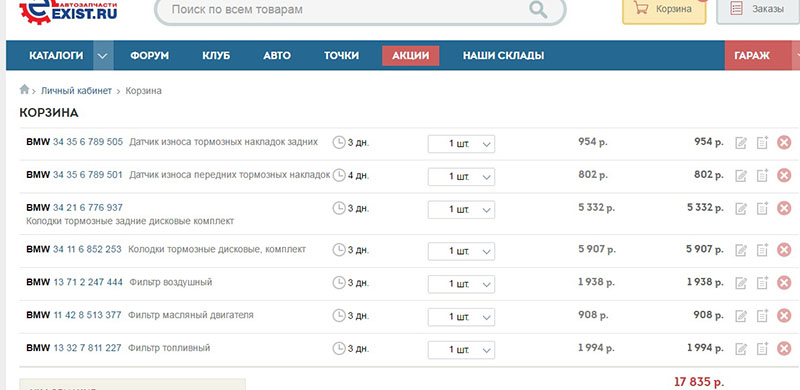
Task: Add-to-list icon for oil filter row
Action: click(x=762, y=315)
